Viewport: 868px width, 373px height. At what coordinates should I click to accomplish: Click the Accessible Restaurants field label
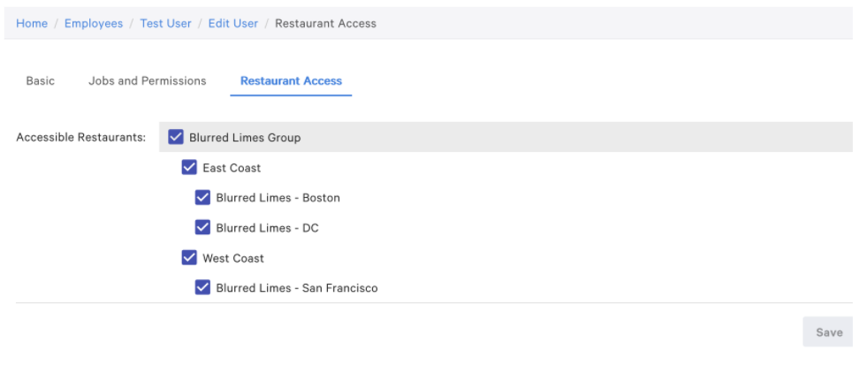pyautogui.click(x=81, y=138)
